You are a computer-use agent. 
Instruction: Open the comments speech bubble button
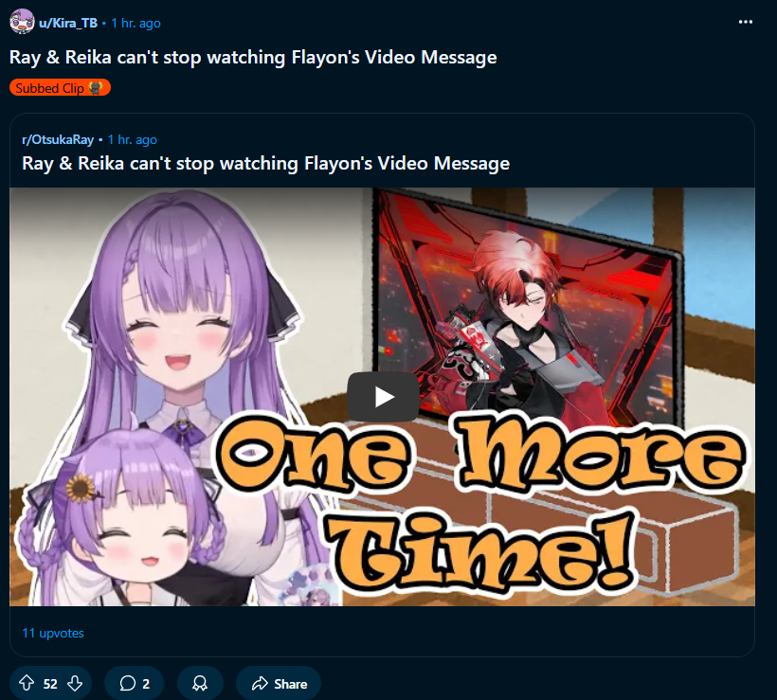click(x=135, y=683)
